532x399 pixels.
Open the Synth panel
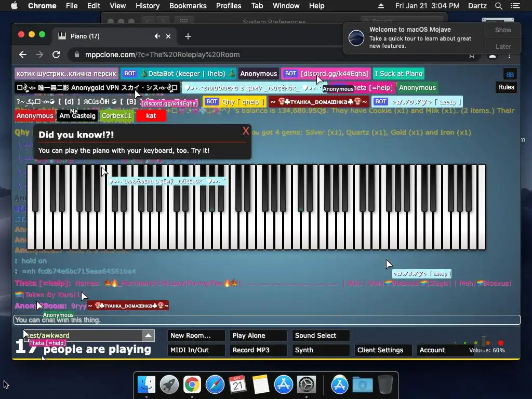[321, 350]
